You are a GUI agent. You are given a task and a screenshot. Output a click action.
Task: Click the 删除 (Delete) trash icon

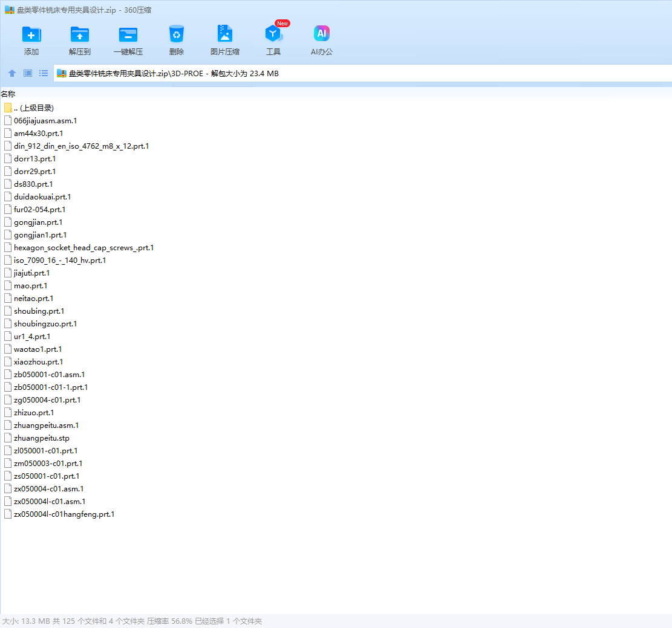[177, 40]
